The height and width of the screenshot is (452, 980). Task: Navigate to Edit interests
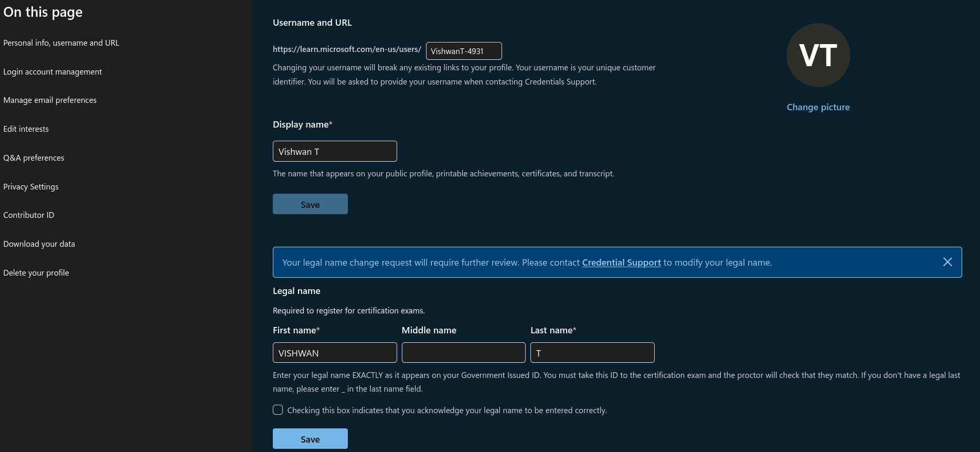pyautogui.click(x=26, y=129)
